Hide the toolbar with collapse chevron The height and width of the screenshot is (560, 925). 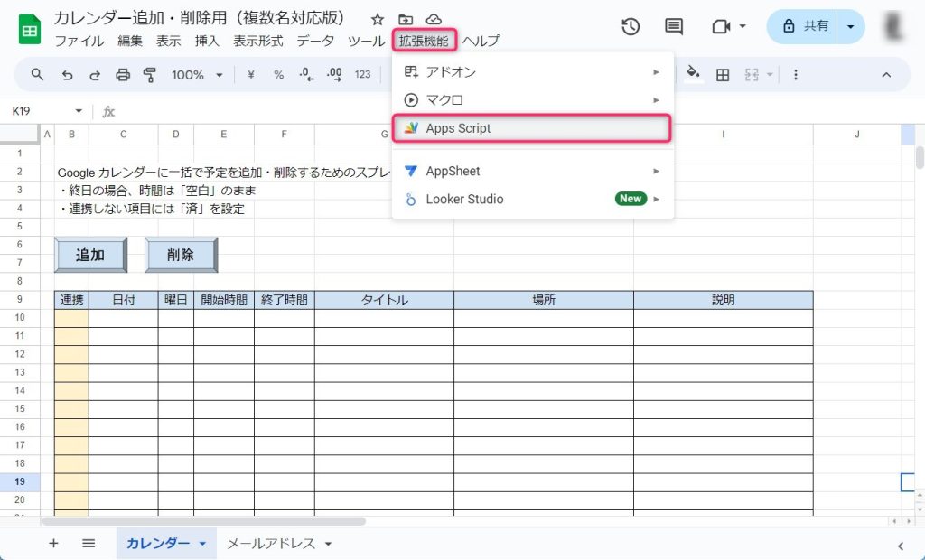[x=886, y=75]
